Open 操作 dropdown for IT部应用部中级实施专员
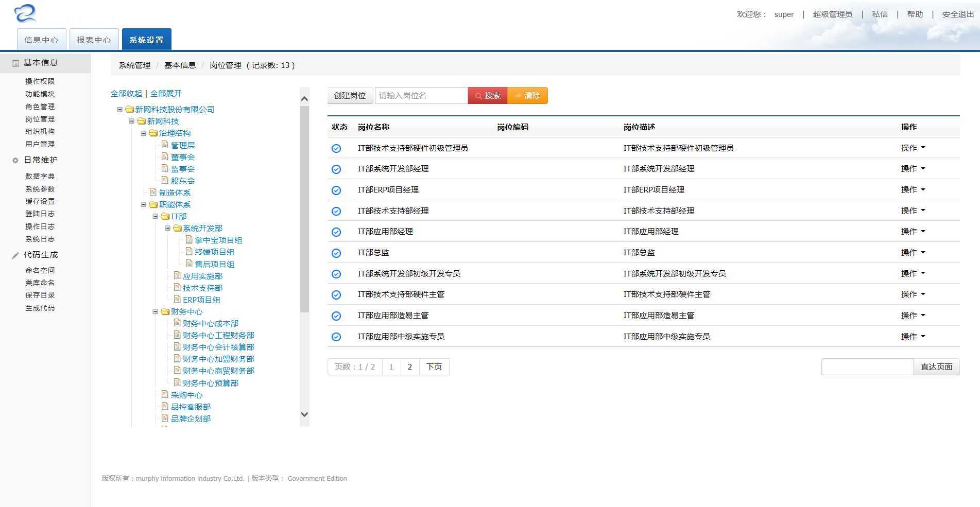Viewport: 980px width, 507px height. click(913, 336)
